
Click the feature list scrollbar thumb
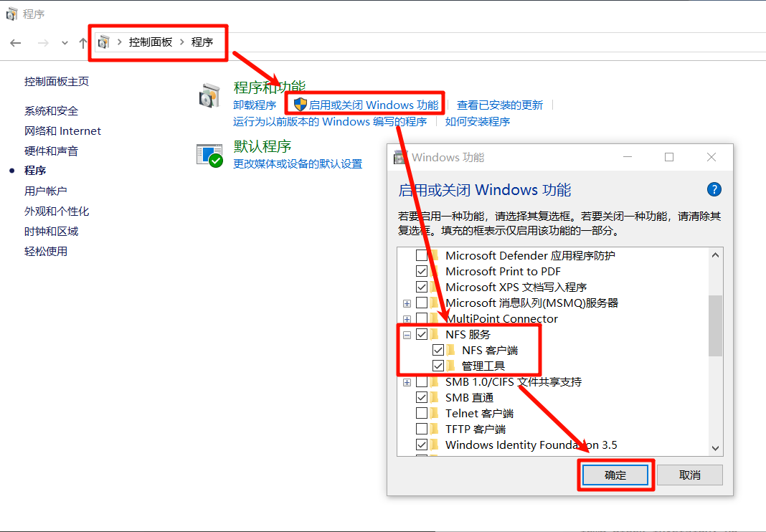(715, 326)
